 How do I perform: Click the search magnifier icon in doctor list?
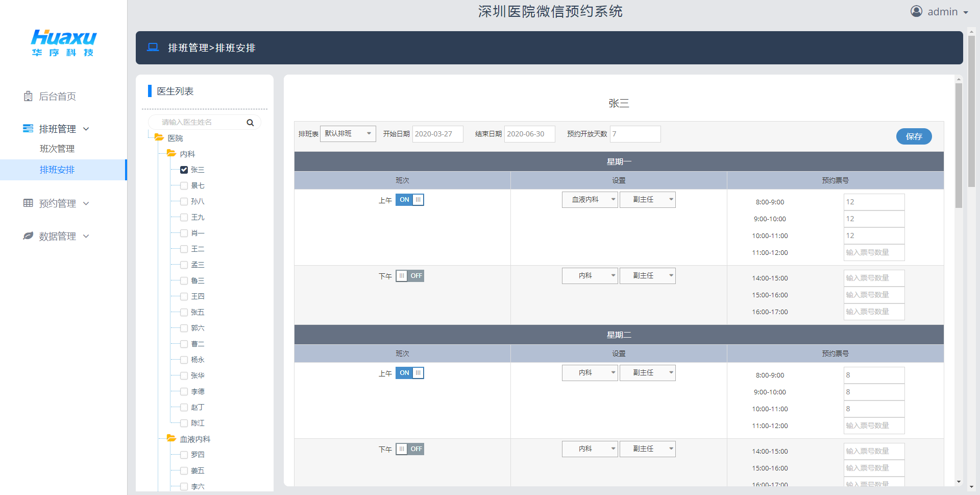tap(250, 123)
